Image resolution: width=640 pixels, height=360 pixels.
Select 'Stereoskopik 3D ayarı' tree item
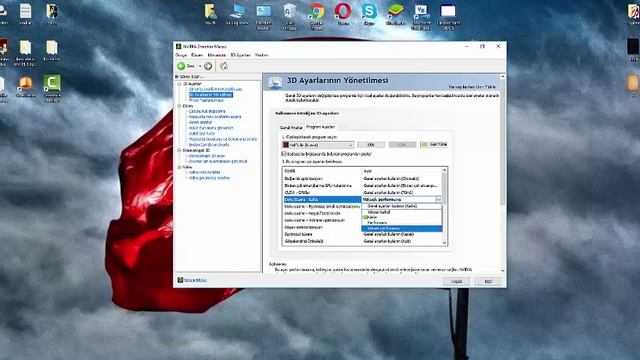(207, 156)
